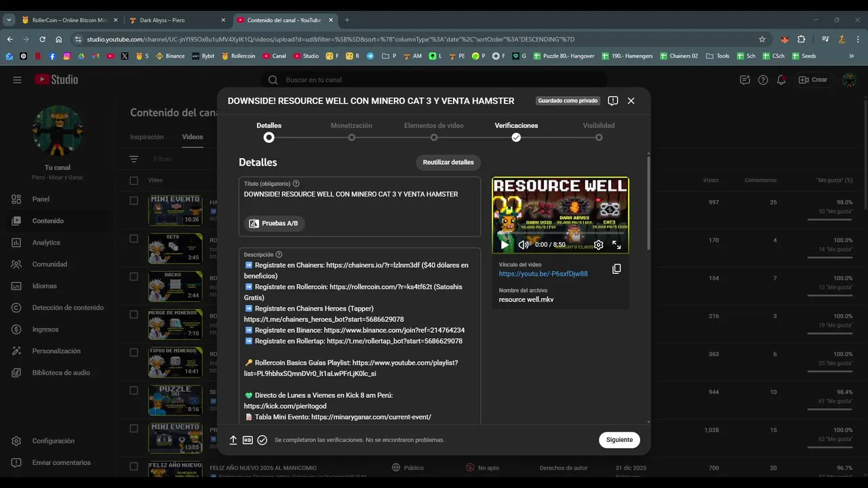
Task: Edit the video title field
Action: (x=359, y=207)
